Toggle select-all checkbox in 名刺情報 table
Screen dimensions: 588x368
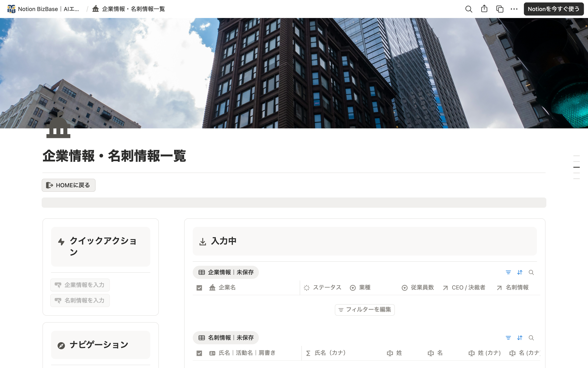[x=199, y=353]
